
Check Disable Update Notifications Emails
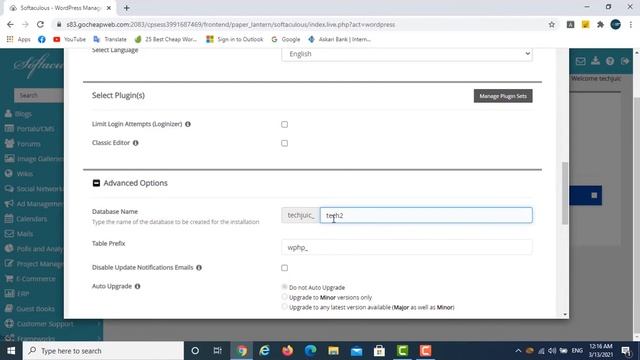284,268
